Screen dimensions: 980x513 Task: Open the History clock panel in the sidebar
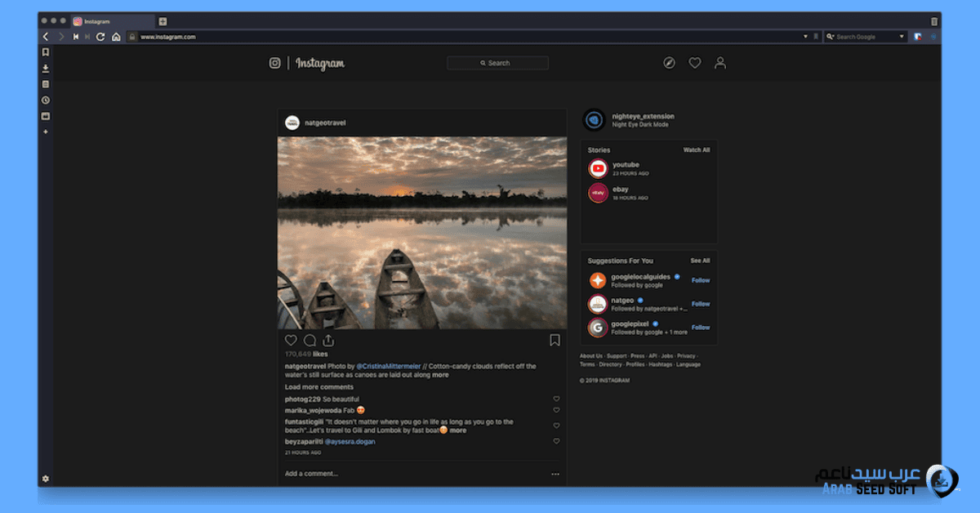[x=46, y=100]
